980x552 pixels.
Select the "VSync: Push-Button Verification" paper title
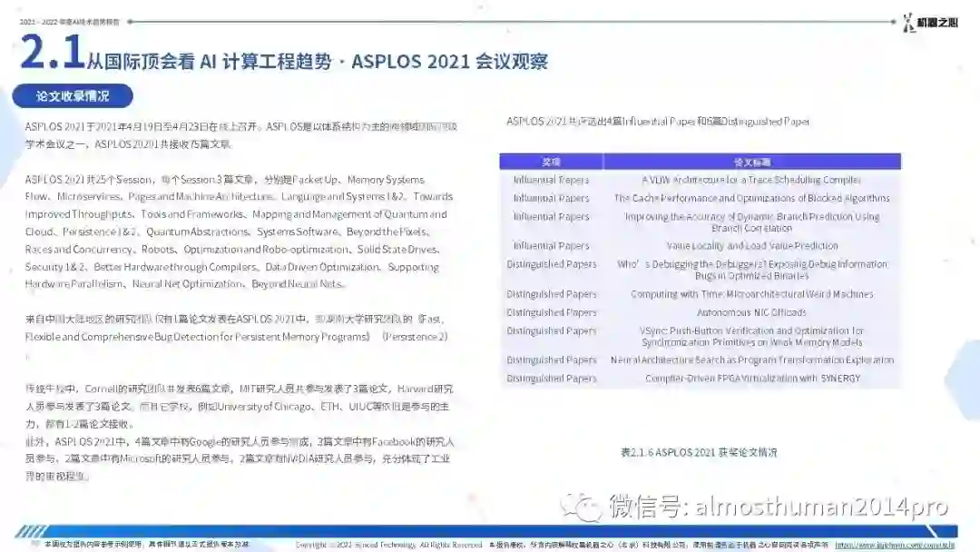tap(752, 336)
